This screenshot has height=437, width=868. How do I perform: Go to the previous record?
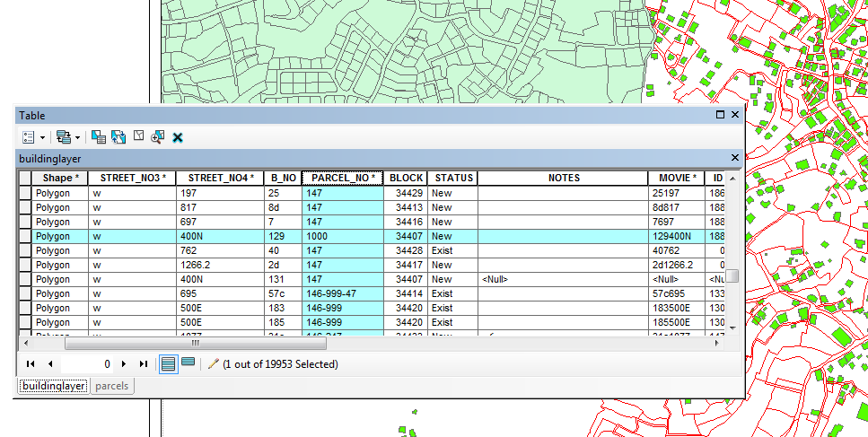[50, 364]
